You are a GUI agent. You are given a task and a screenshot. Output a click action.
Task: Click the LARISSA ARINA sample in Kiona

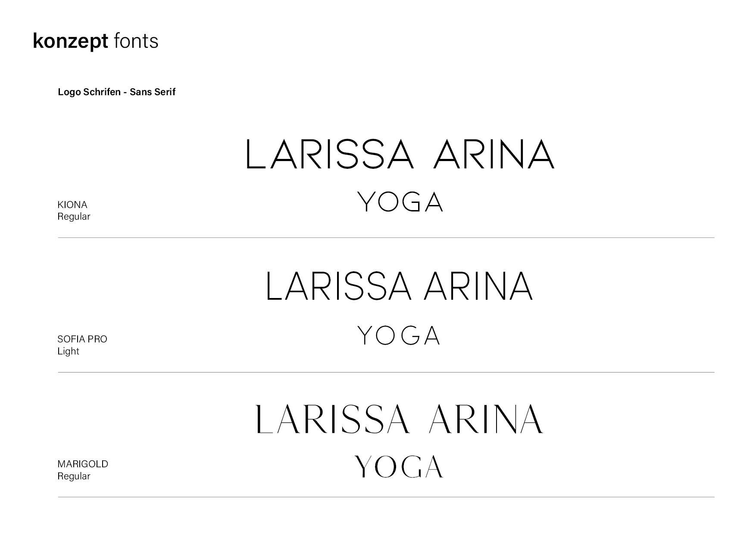400,154
